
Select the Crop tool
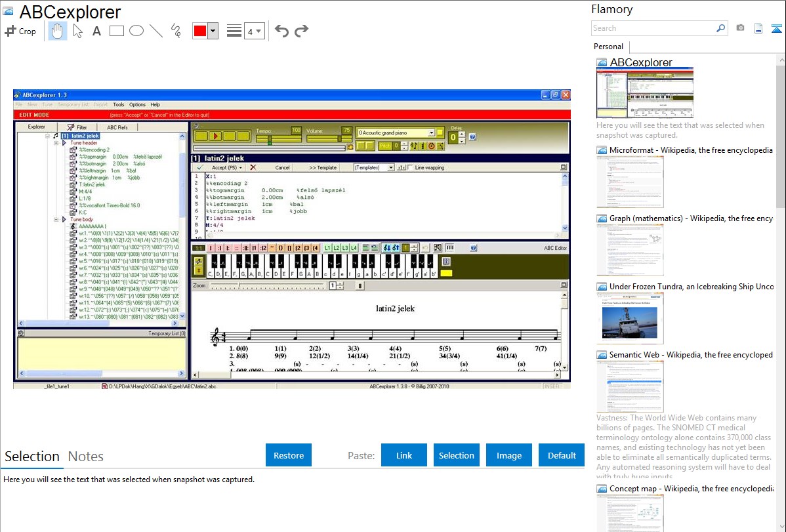tap(20, 31)
